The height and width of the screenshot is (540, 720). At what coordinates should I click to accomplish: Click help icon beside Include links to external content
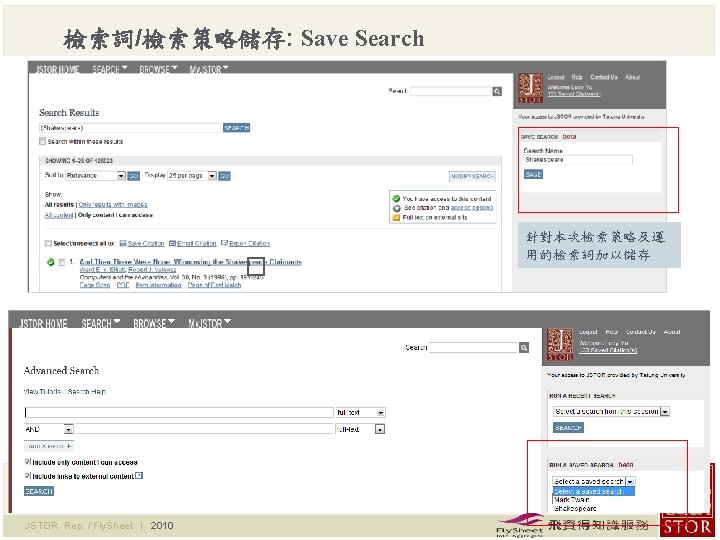pyautogui.click(x=139, y=476)
